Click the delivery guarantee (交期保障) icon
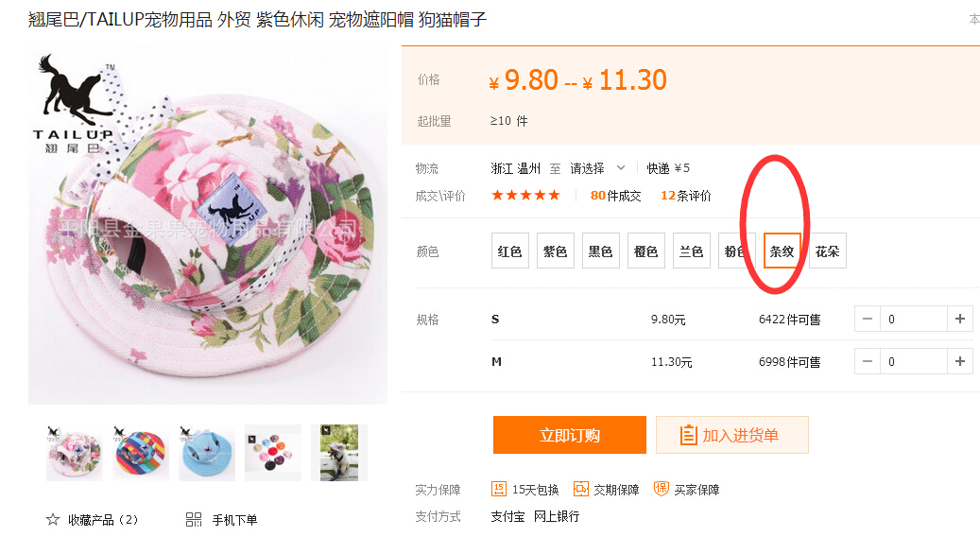 pos(581,489)
